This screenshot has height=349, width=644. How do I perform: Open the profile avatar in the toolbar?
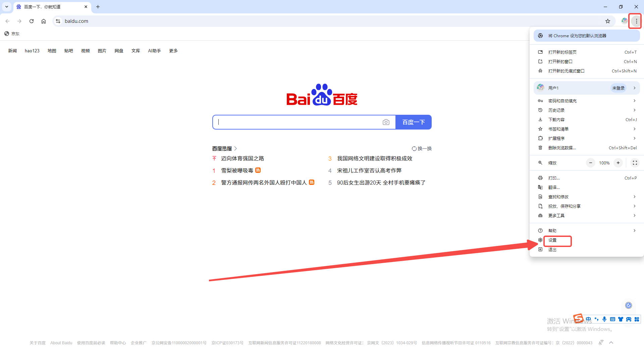tap(624, 21)
